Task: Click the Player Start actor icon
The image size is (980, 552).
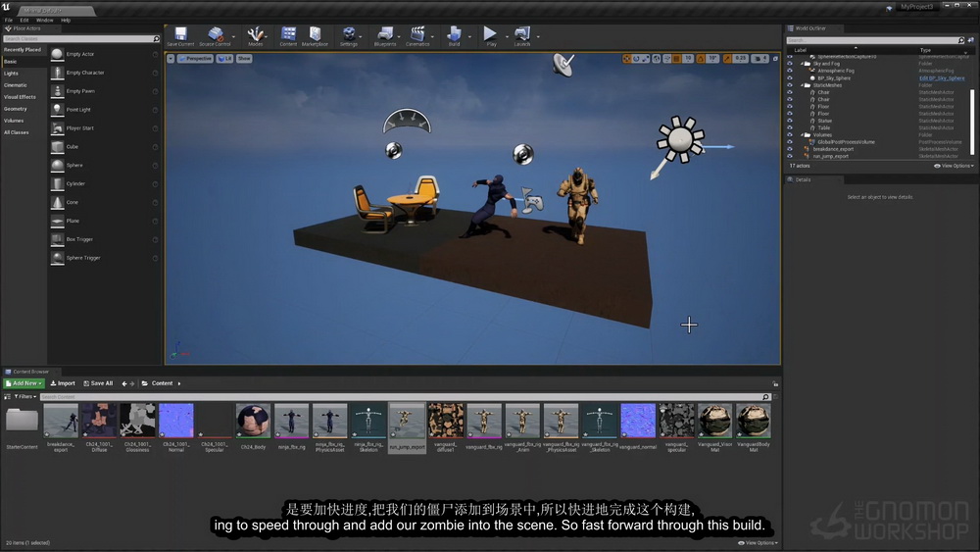Action: [x=57, y=128]
